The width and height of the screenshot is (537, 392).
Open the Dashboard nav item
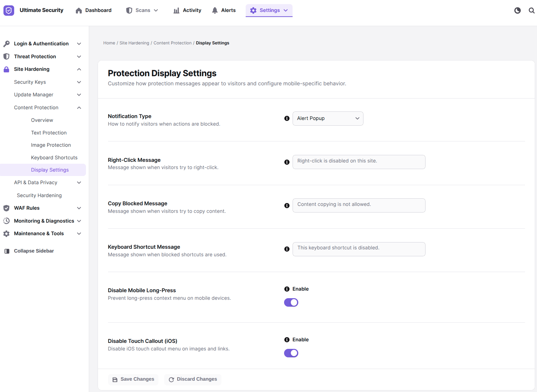tap(94, 10)
